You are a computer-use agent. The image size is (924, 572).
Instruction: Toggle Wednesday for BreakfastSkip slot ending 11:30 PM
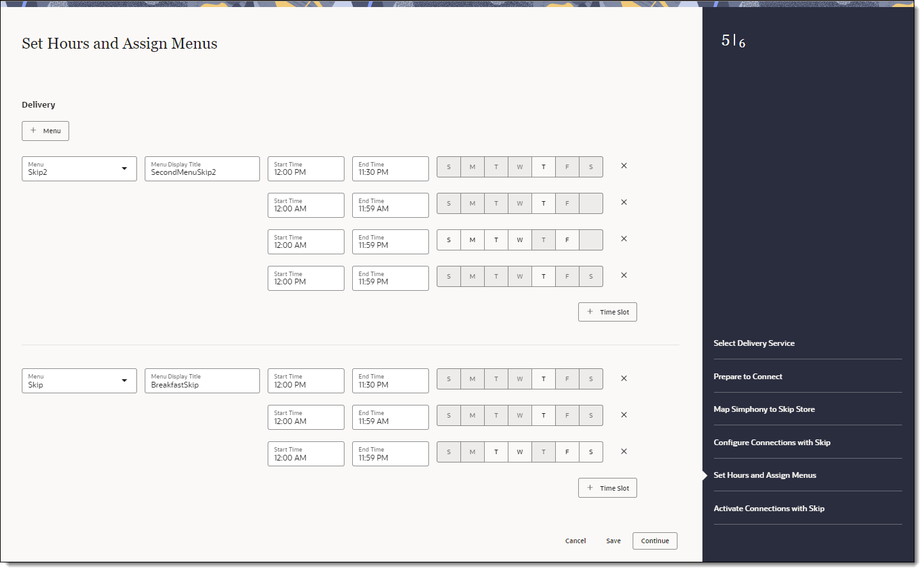tap(520, 379)
